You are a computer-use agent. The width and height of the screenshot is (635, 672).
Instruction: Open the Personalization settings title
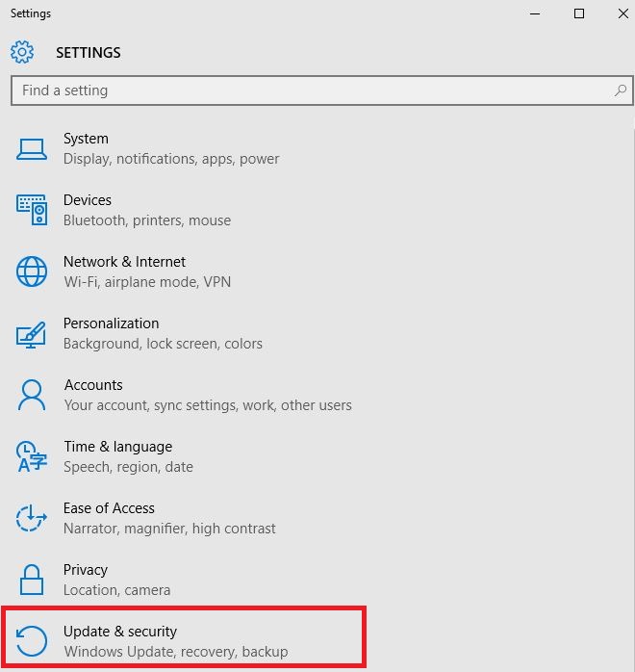(x=112, y=323)
